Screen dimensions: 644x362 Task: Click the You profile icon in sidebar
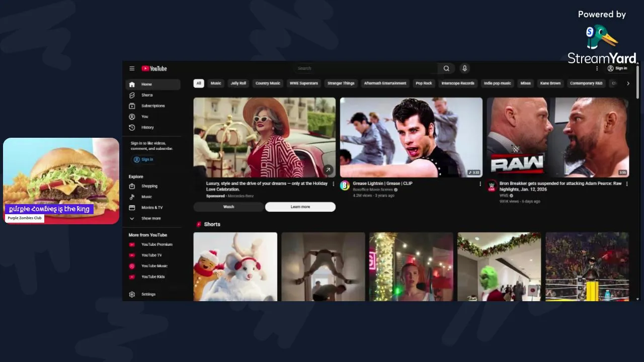click(x=132, y=117)
